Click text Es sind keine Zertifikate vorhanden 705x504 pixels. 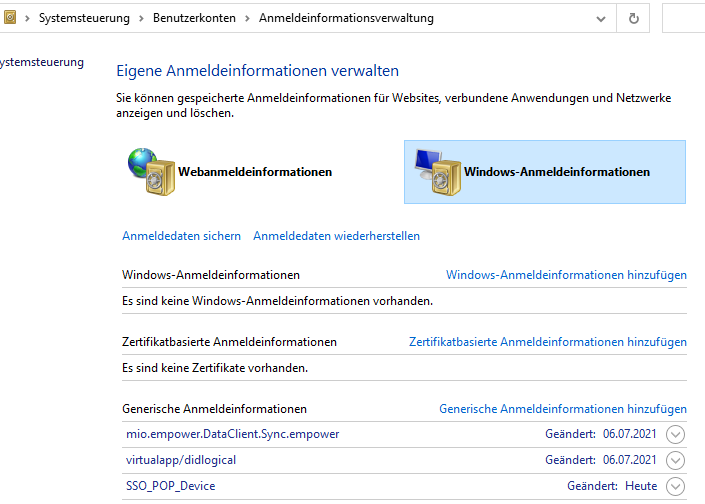point(215,368)
